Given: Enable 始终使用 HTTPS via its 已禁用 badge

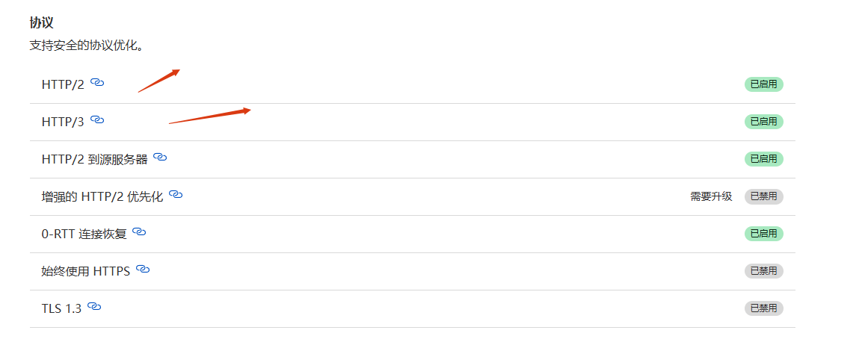Looking at the screenshot, I should pos(763,271).
